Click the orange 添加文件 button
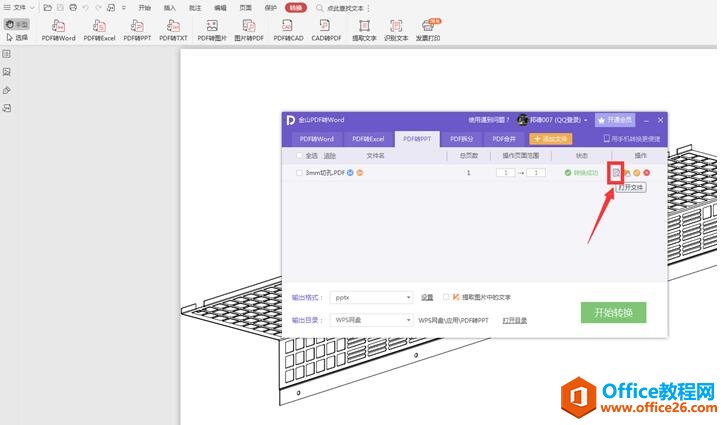724x425 pixels. pos(551,139)
